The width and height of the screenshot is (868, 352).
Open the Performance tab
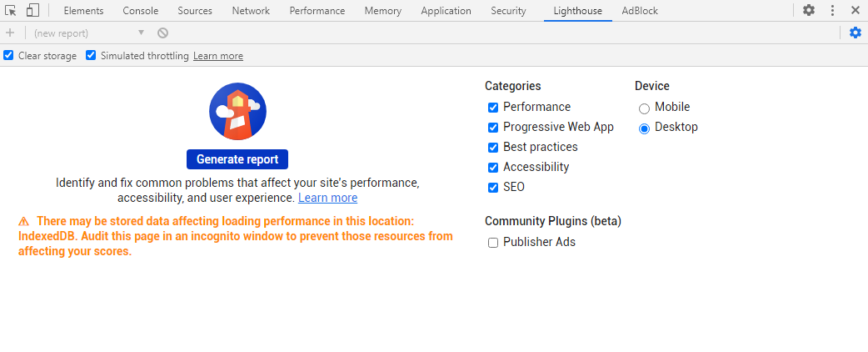click(x=317, y=11)
